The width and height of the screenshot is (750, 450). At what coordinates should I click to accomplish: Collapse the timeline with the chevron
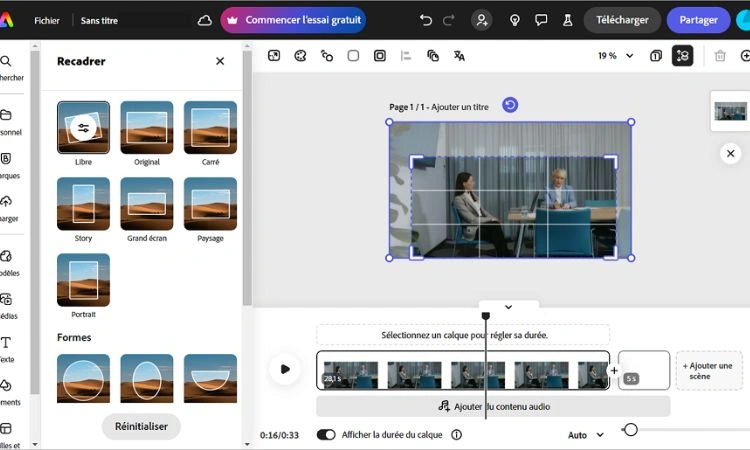[508, 307]
